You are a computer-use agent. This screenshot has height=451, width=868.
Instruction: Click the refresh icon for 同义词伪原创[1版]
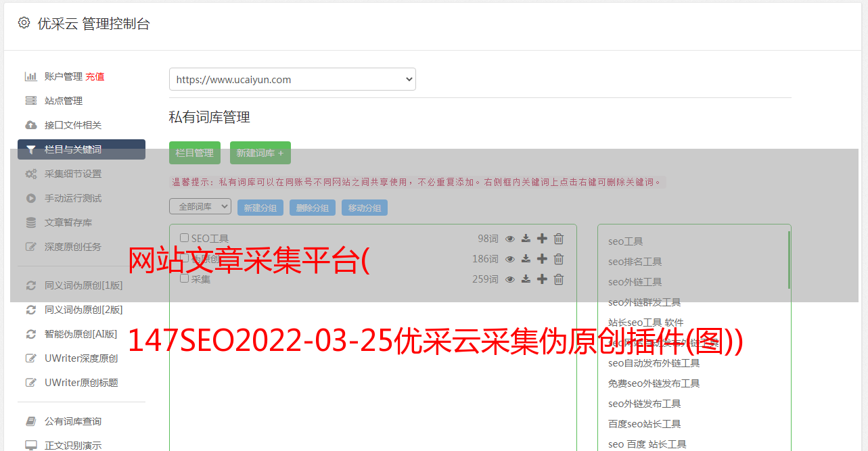[31, 285]
